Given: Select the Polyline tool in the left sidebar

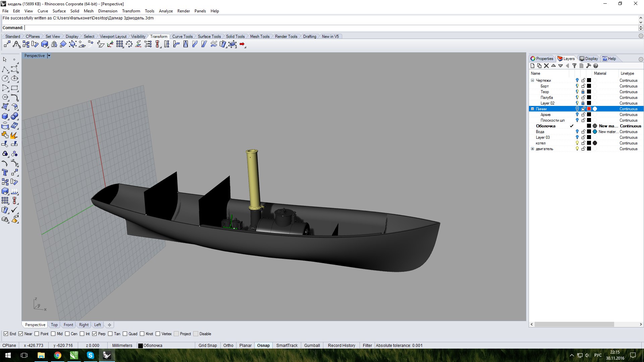Looking at the screenshot, I should 5,69.
